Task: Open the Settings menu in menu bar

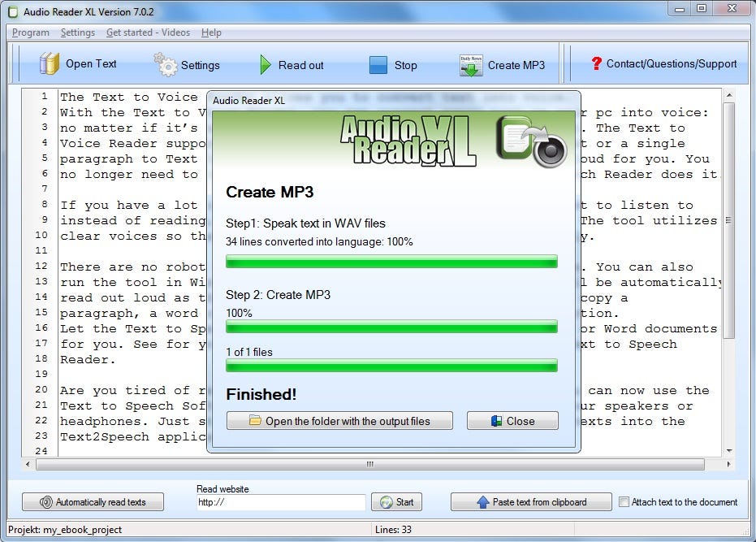Action: pyautogui.click(x=78, y=33)
